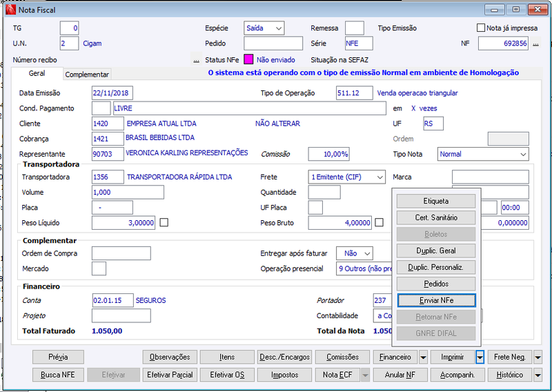Open the Histórico dropdown arrow
Screen dimensions: 552x392
point(538,375)
